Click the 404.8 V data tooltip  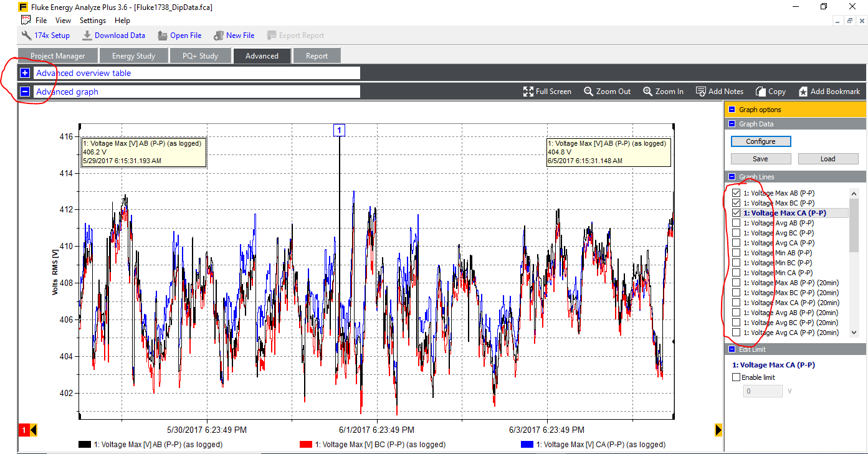(x=609, y=152)
